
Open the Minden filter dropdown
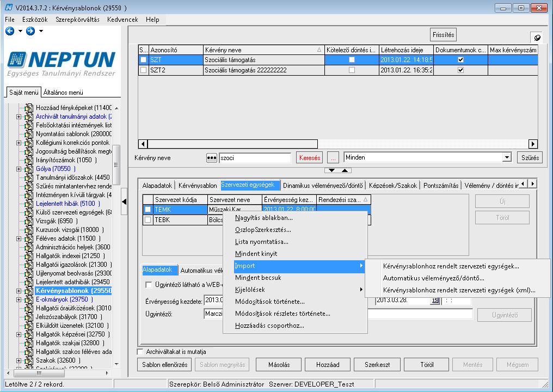(x=507, y=157)
